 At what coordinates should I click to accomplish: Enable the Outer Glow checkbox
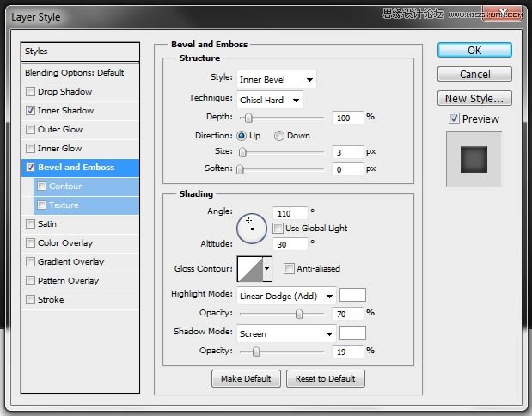click(31, 129)
